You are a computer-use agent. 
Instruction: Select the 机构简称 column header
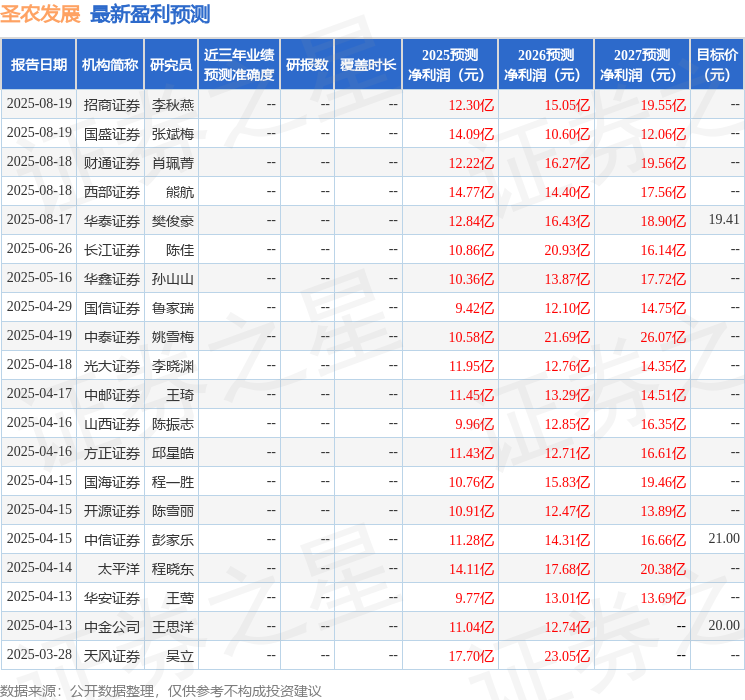(110, 64)
